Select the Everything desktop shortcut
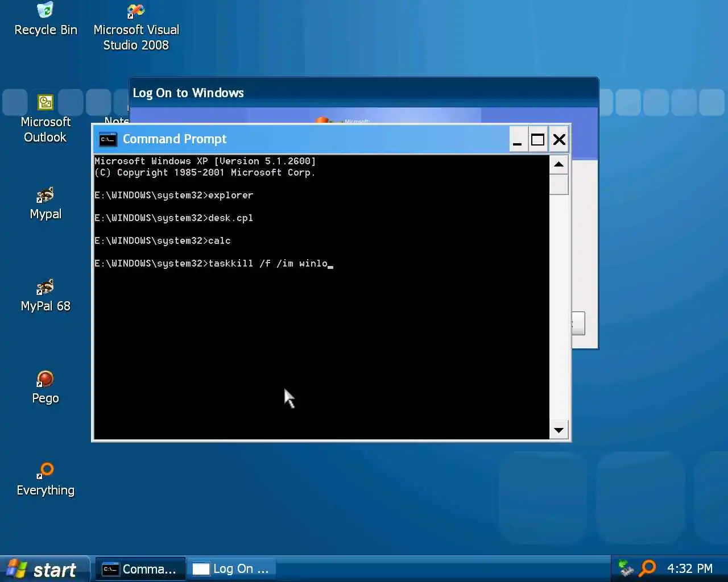Screen dimensions: 728x582 coord(45,480)
